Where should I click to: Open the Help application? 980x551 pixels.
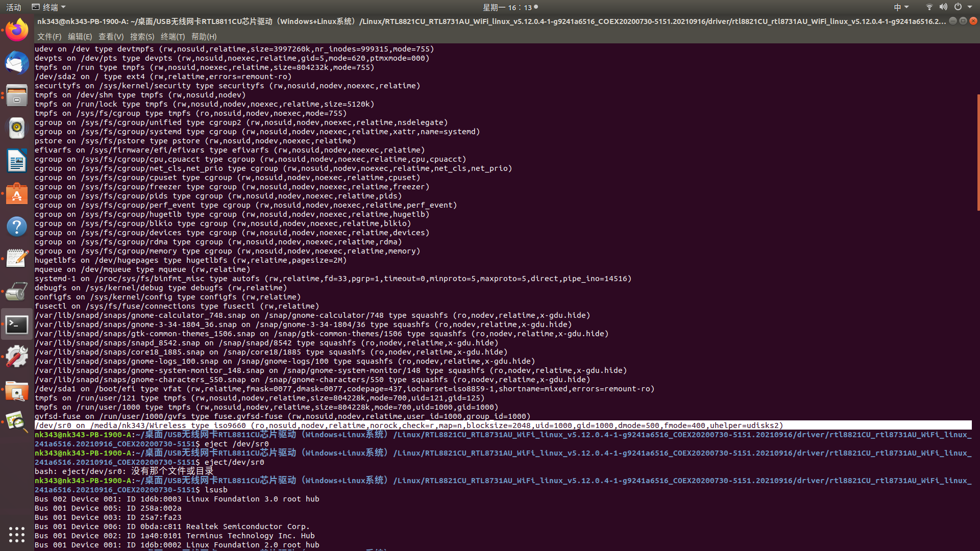point(17,227)
